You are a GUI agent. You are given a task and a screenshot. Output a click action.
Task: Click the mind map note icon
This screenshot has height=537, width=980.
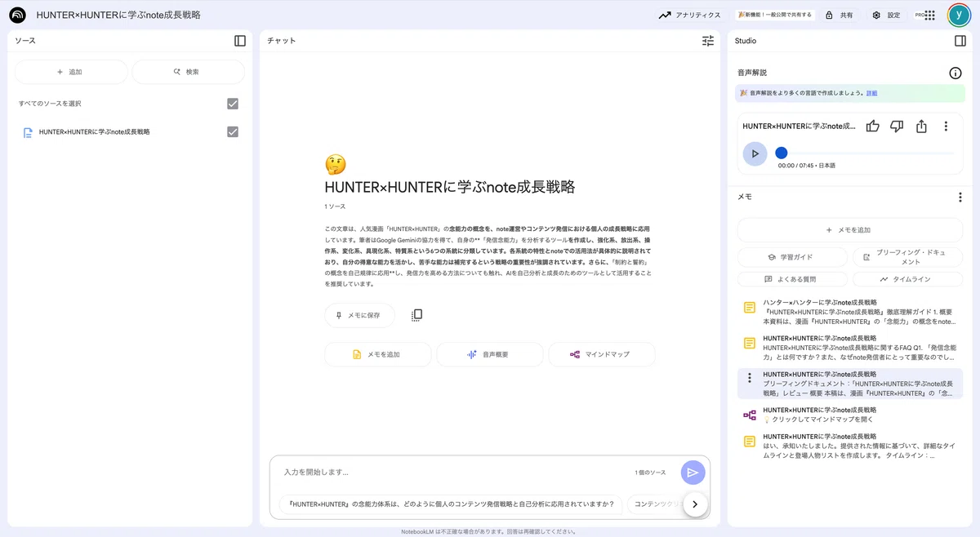point(750,415)
